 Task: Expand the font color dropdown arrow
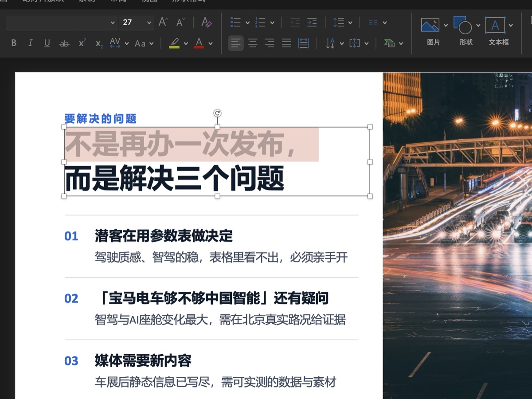[x=211, y=43]
